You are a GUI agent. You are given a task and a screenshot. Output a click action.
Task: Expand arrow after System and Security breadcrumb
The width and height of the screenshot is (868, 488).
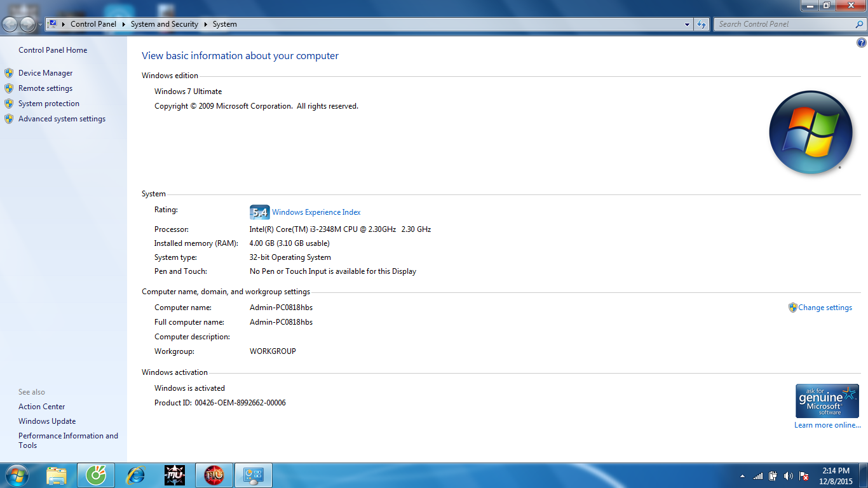pyautogui.click(x=206, y=24)
